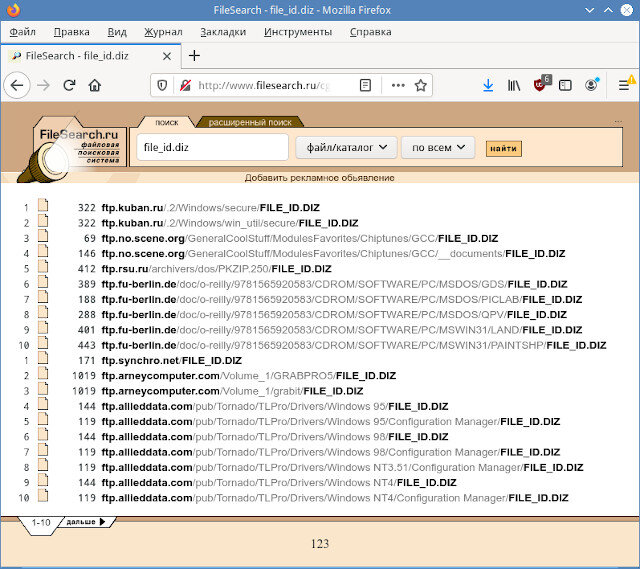
Task: Open ftp.synchro.net/FILE_ID.DIZ result
Action: click(x=171, y=360)
